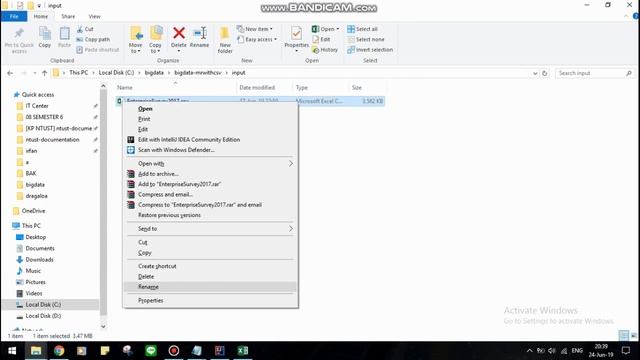Switch to details view icon in status bar
This screenshot has height=360, width=640.
click(623, 336)
